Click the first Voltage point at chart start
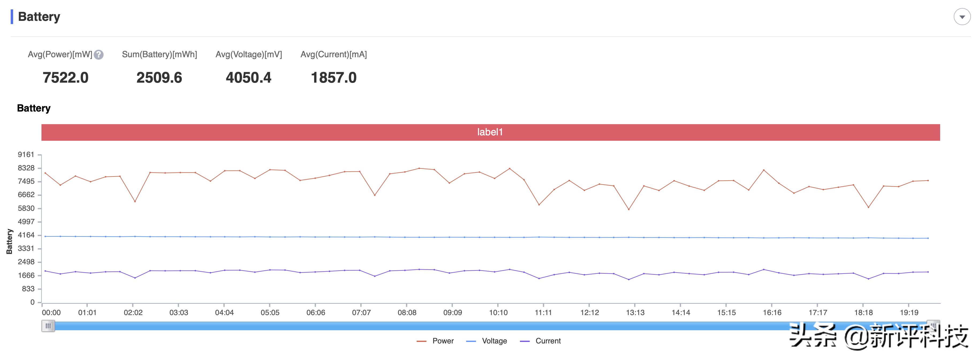 (x=45, y=236)
